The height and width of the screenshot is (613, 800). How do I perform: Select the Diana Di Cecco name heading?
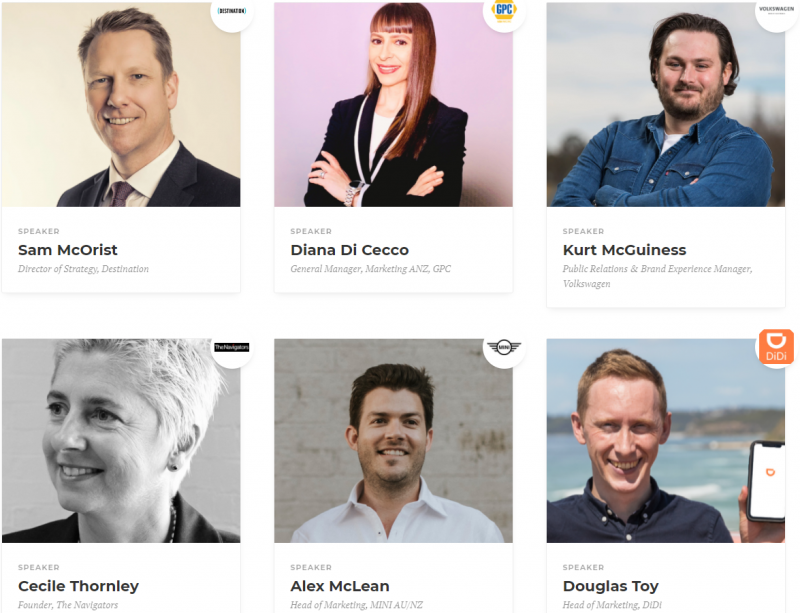[350, 250]
